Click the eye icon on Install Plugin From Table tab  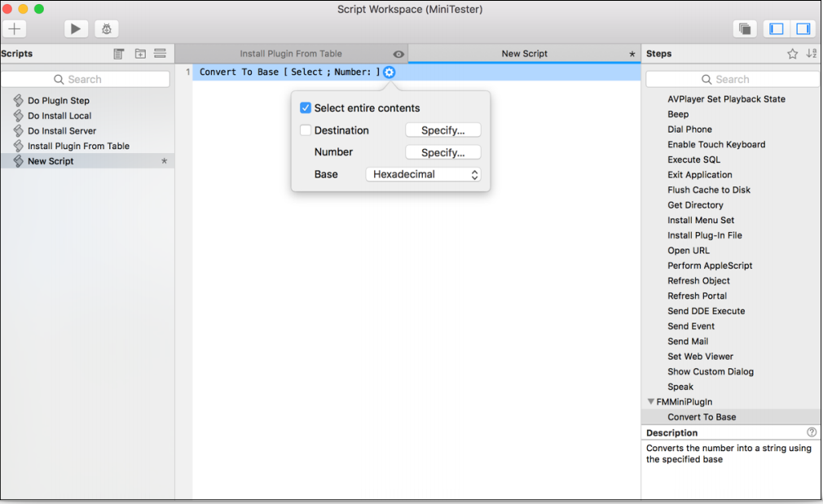point(398,54)
